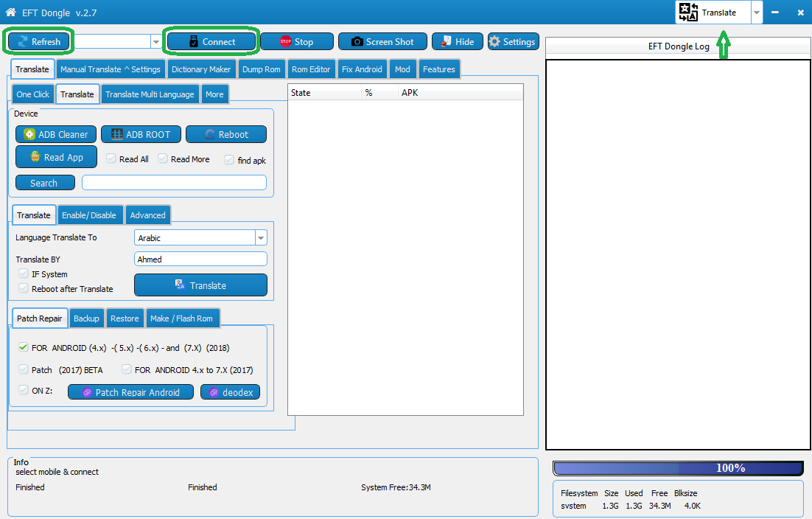Uncheck FOR ANDROID (4.x)-(7.X) (2018) option
This screenshot has height=519, width=812.
(x=24, y=347)
